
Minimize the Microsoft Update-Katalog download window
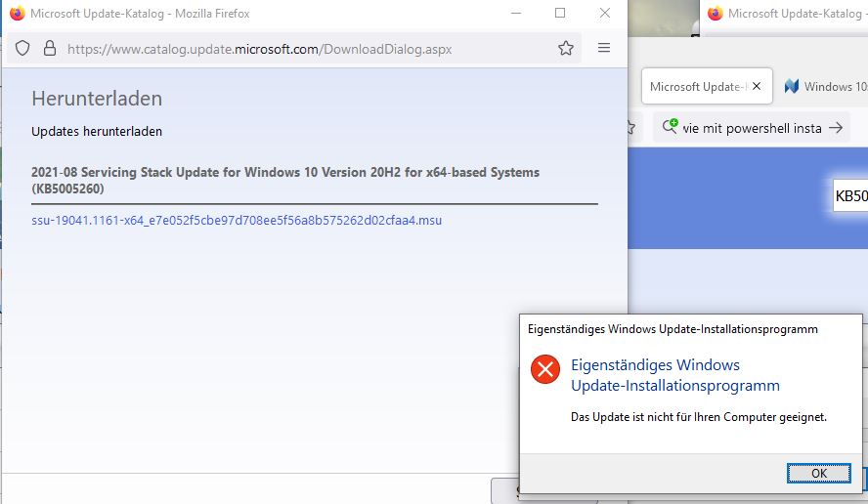click(x=516, y=14)
